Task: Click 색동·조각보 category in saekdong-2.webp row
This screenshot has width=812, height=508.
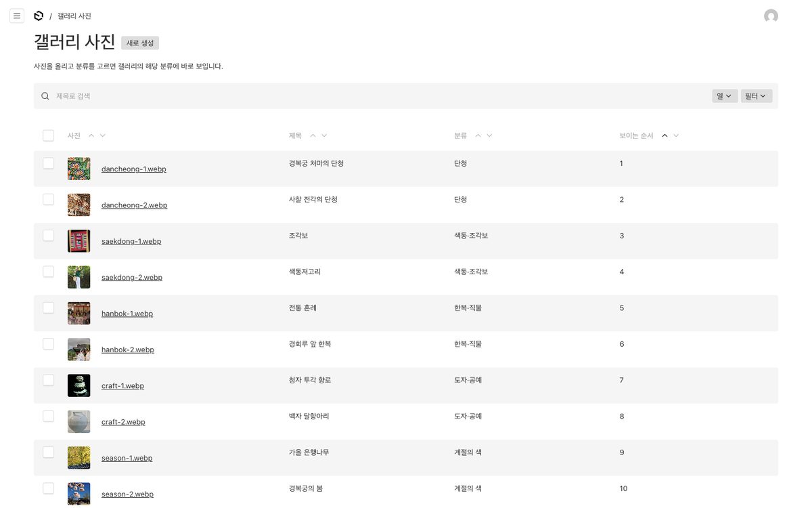Action: pos(471,272)
